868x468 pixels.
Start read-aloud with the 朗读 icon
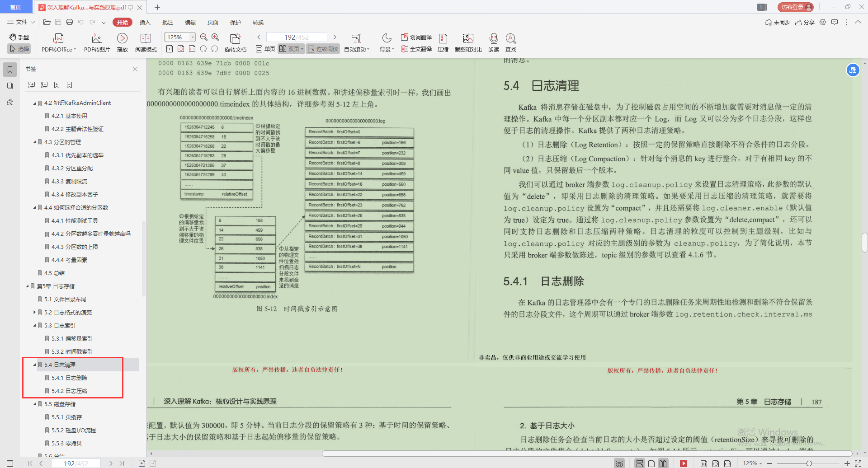tap(494, 43)
